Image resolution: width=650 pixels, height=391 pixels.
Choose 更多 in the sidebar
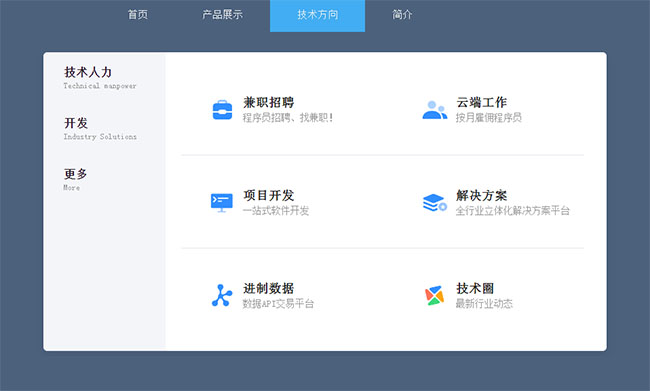pyautogui.click(x=75, y=174)
